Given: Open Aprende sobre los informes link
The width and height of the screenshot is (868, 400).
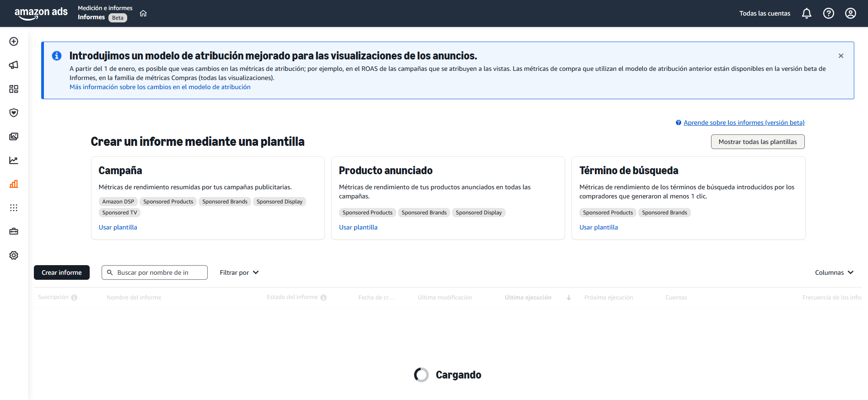Looking at the screenshot, I should pyautogui.click(x=744, y=123).
